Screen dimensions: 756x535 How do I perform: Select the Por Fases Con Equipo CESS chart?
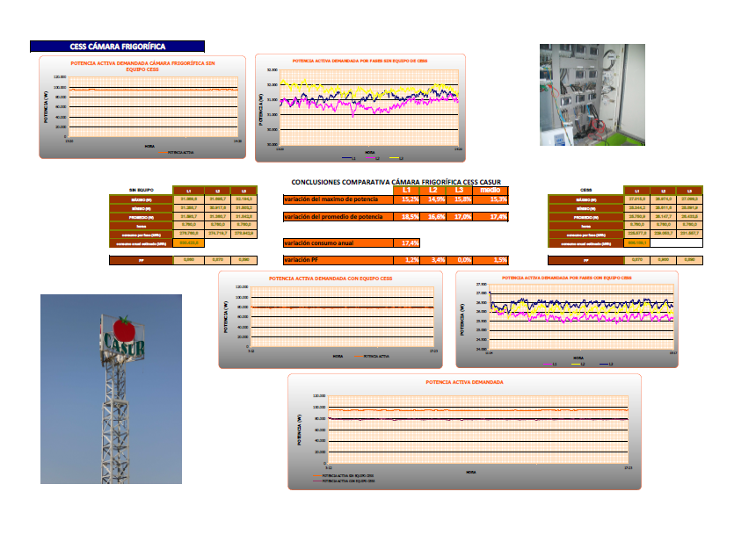[x=566, y=319]
